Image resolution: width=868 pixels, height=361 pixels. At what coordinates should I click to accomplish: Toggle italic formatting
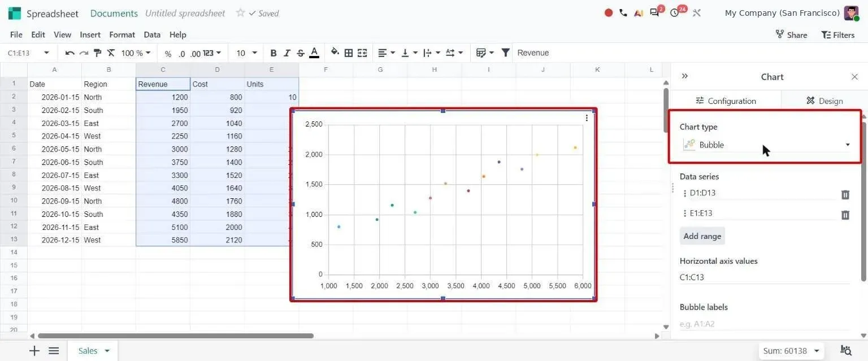tap(287, 53)
